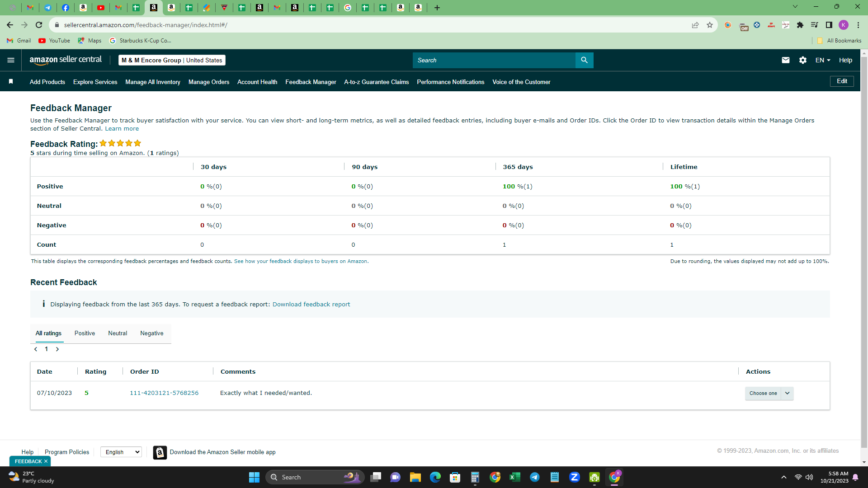Bookmark this page with the star icon

[x=710, y=25]
